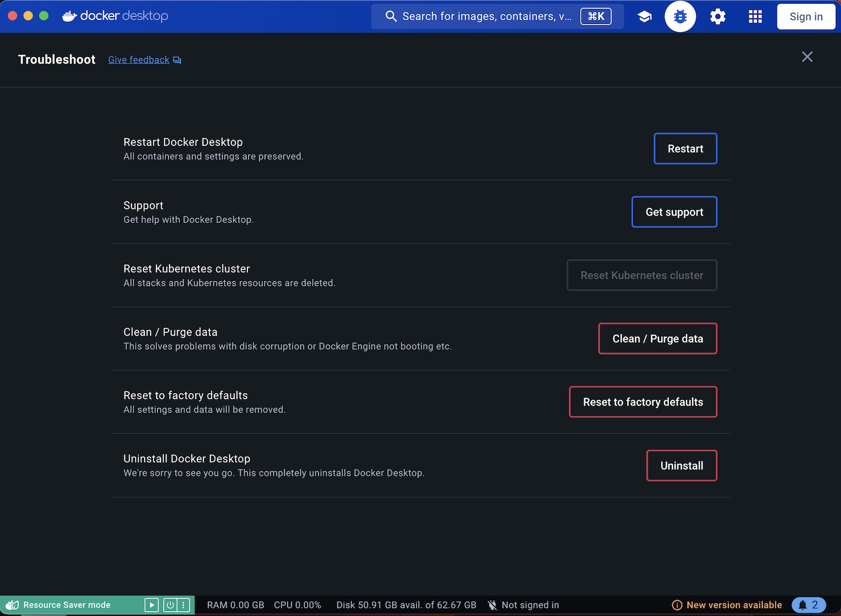Click the RAM 0.00 GB status
841x616 pixels.
coord(236,605)
